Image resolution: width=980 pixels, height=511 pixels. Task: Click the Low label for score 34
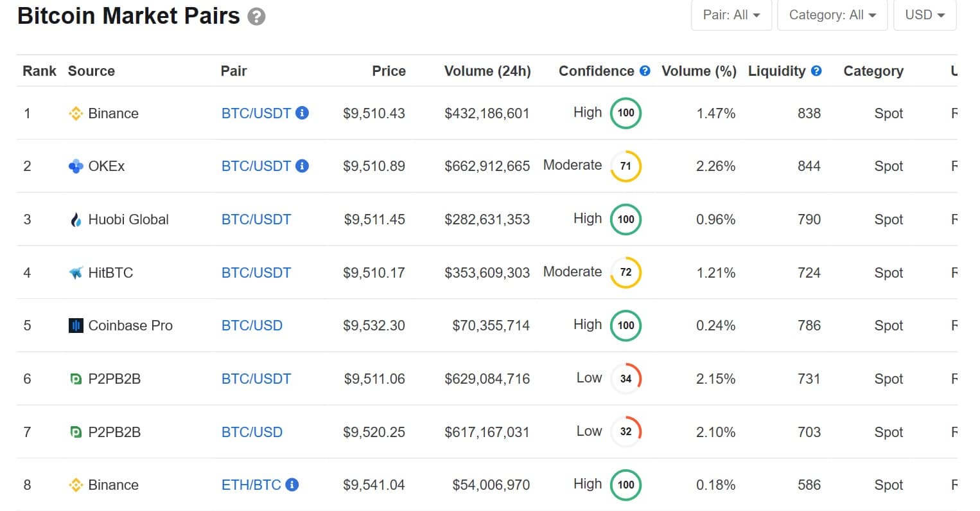pos(589,378)
